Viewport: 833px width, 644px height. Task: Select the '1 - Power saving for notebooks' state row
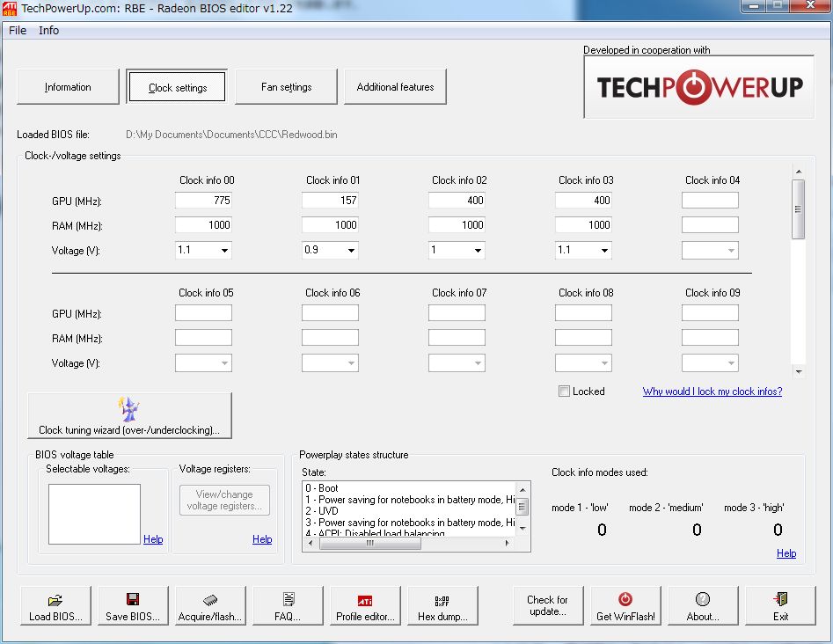(410, 500)
